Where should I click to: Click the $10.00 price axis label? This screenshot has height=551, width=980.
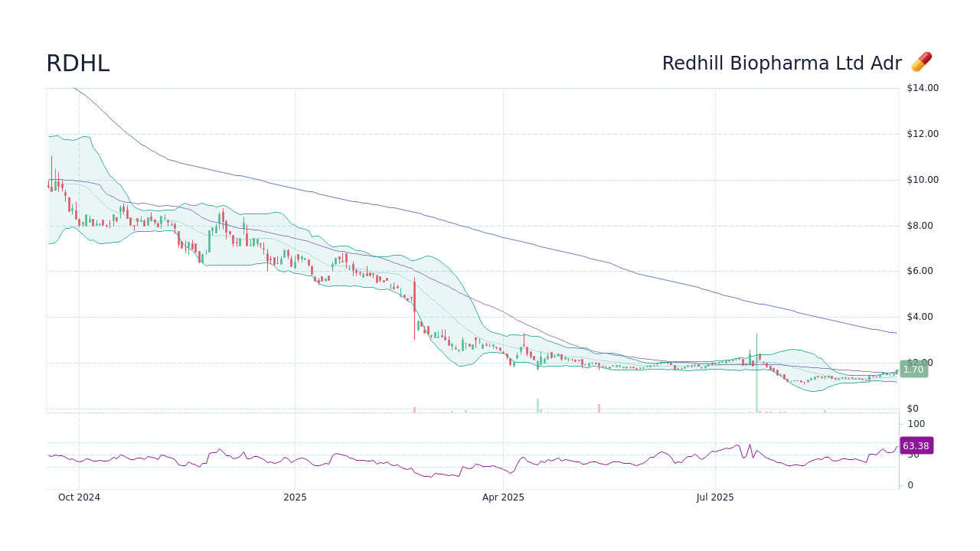click(x=922, y=179)
